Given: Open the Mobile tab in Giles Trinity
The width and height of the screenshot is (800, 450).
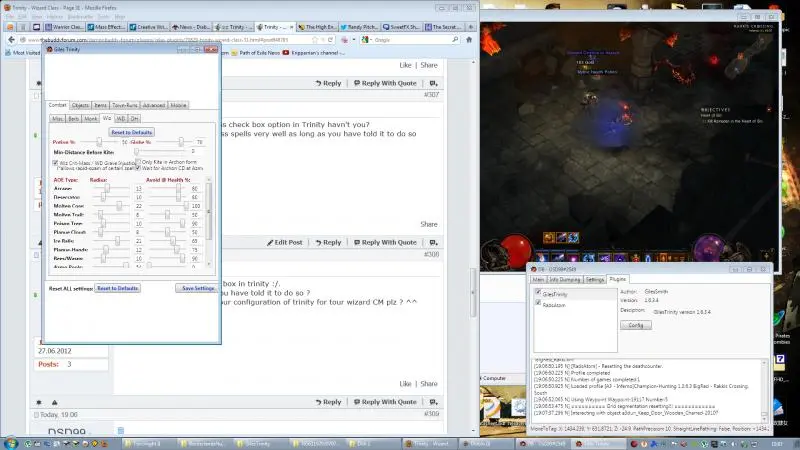Looking at the screenshot, I should (178, 105).
